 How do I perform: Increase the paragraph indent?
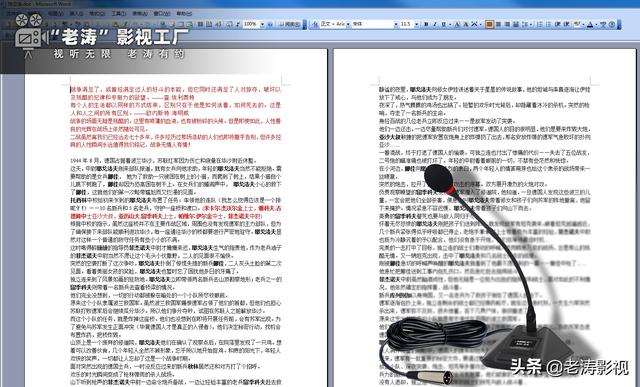(x=567, y=24)
